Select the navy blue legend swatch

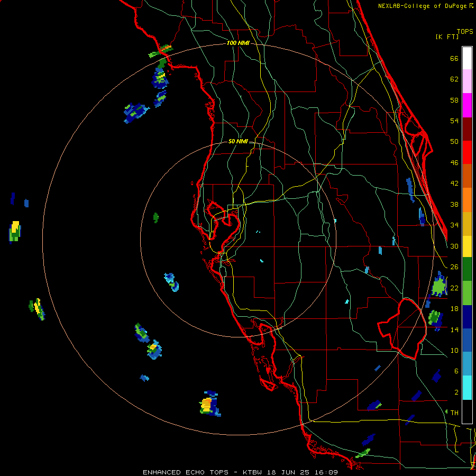pos(467,317)
